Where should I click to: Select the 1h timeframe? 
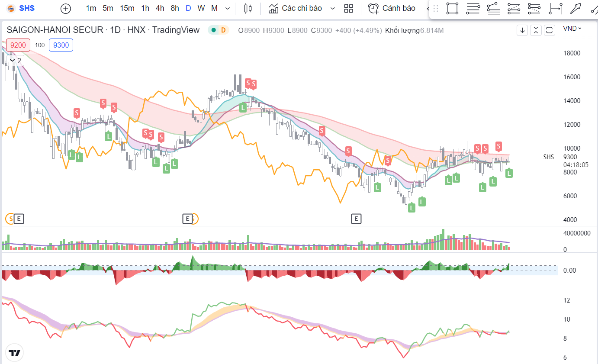coord(145,8)
